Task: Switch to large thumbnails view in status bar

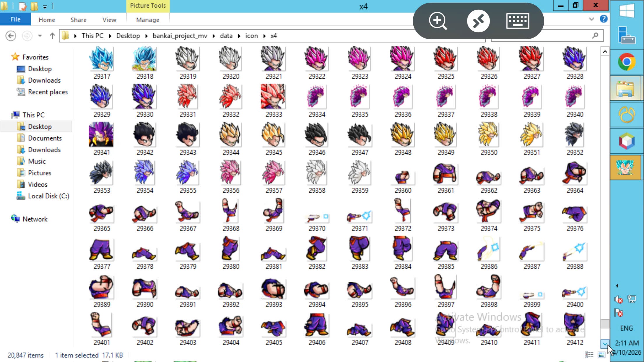Action: [601, 355]
